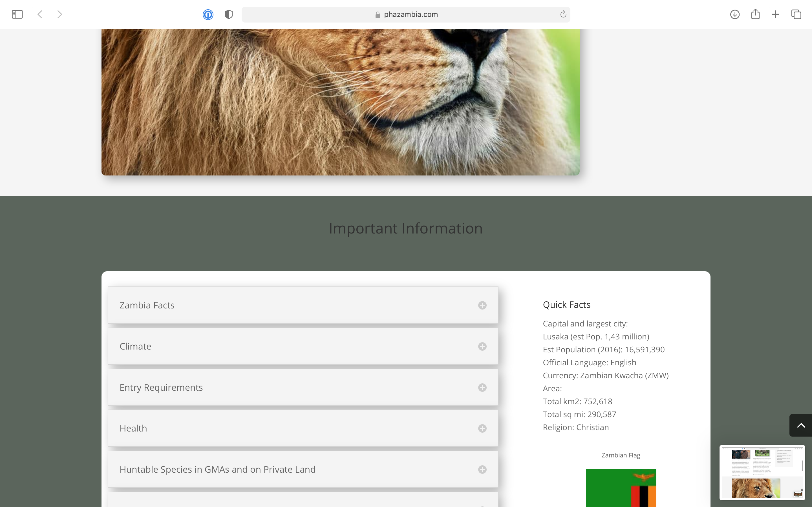Viewport: 812px width, 507px height.
Task: Expand the Health section
Action: click(303, 428)
